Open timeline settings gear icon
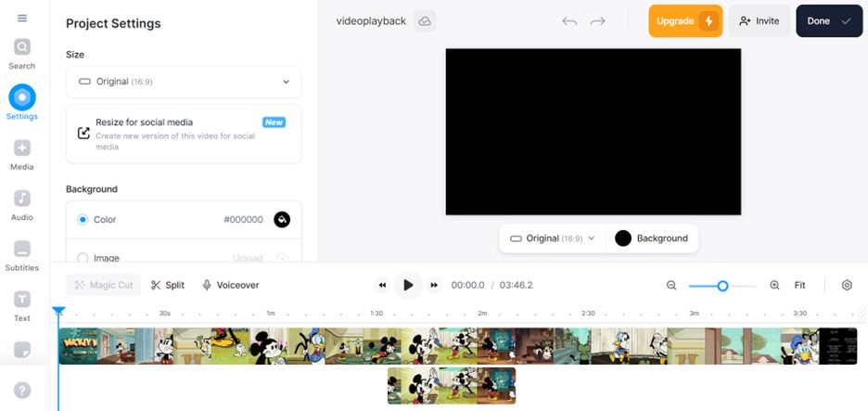868x411 pixels. 847,285
